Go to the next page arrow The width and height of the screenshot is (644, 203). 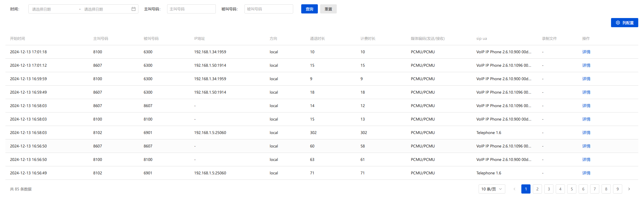point(629,189)
